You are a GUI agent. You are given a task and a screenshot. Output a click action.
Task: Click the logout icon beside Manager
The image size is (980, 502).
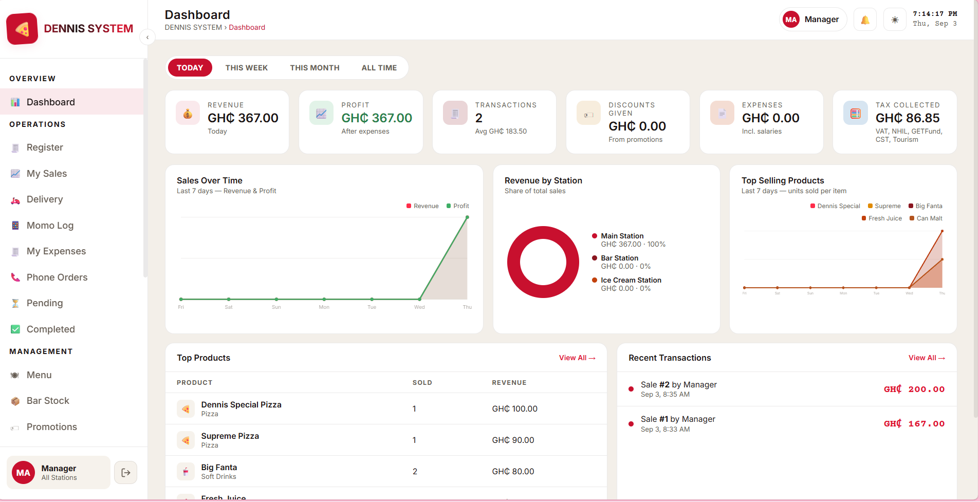126,473
